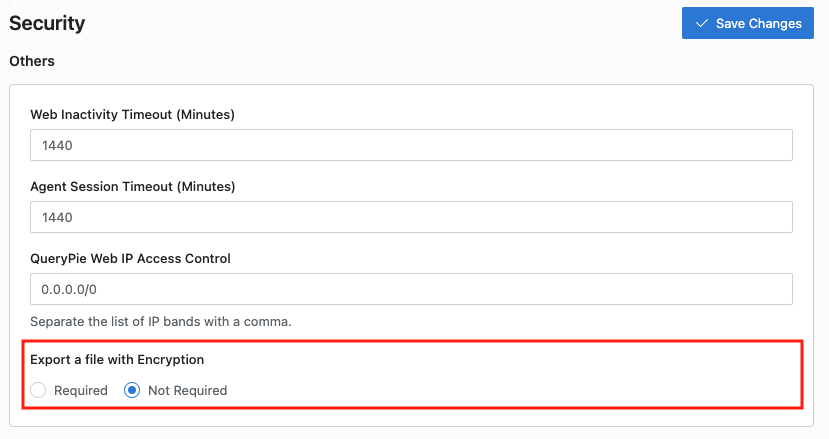The height and width of the screenshot is (439, 829).
Task: Click the Export a file with Encryption label
Action: (117, 360)
